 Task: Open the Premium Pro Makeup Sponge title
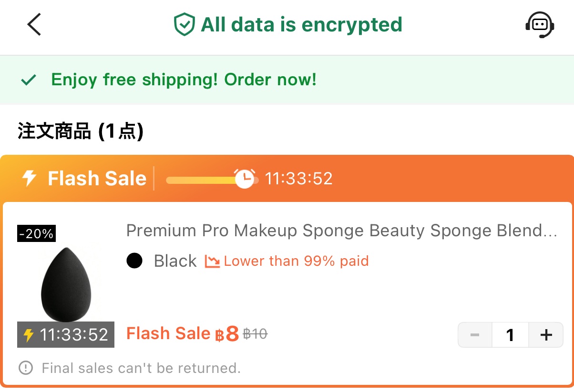click(342, 231)
